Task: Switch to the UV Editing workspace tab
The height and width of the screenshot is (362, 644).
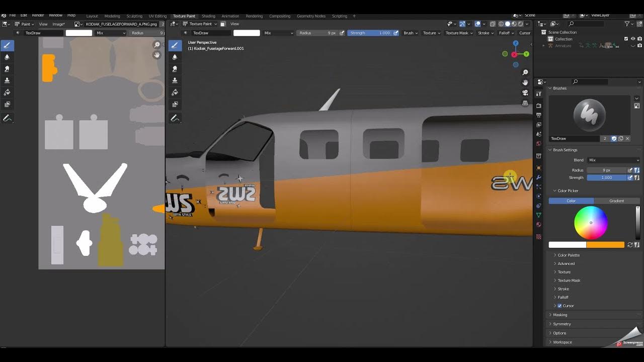Action: 157,16
